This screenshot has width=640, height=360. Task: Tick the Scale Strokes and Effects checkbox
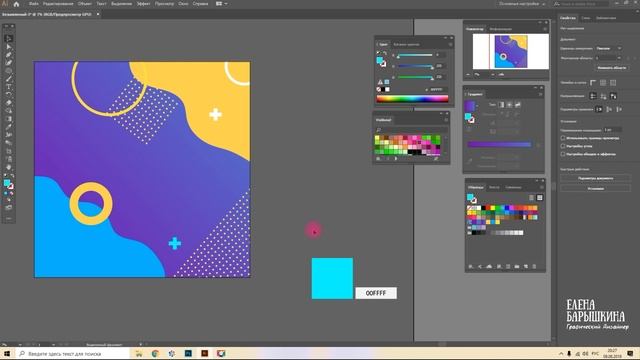click(x=563, y=154)
